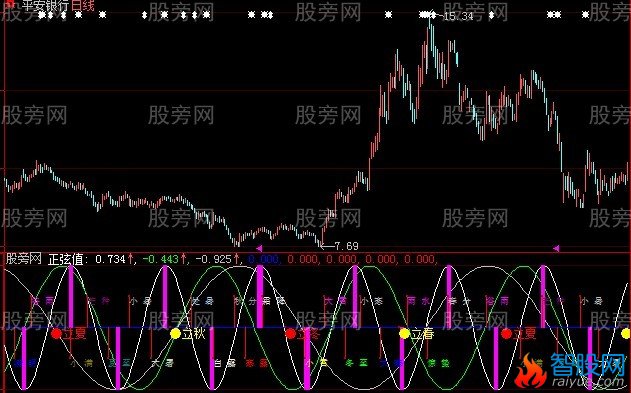631x393 pixels.
Task: Select the 立春 solar term label
Action: click(x=423, y=333)
